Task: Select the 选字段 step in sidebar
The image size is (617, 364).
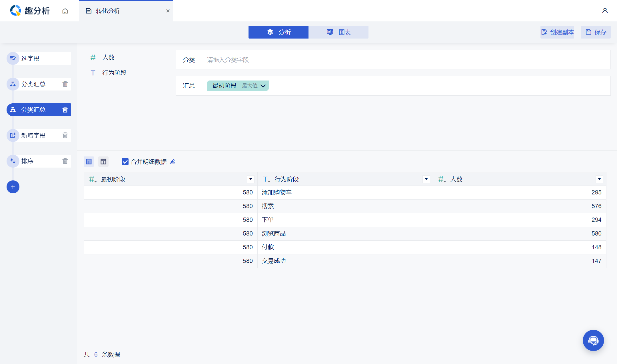Action: [x=39, y=58]
